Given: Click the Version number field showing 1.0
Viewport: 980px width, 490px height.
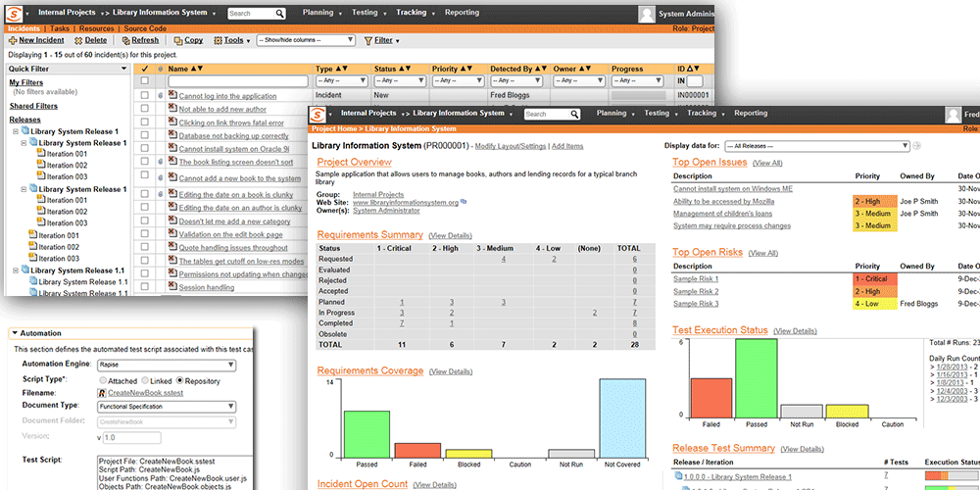Looking at the screenshot, I should 132,437.
